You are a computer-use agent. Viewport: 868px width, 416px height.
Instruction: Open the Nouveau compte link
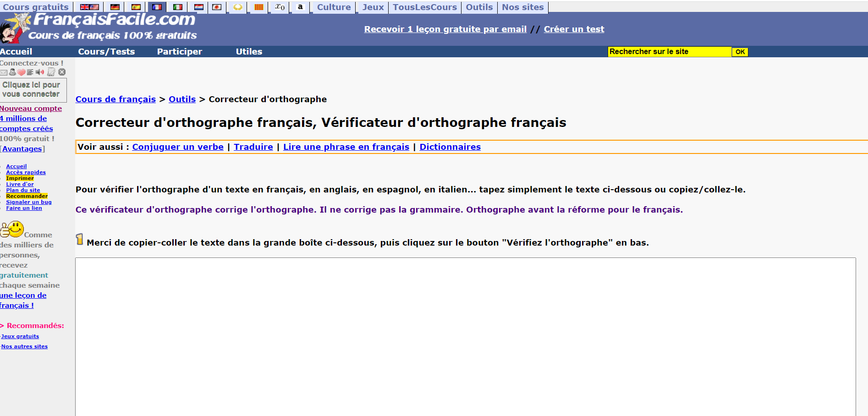pos(31,109)
